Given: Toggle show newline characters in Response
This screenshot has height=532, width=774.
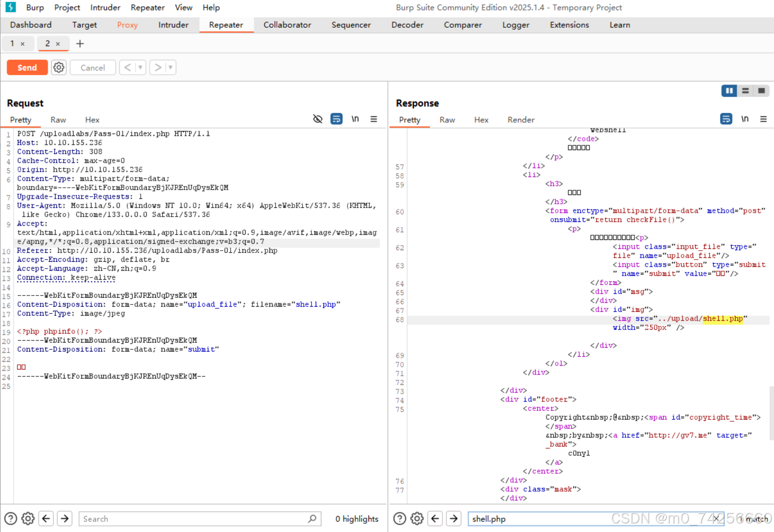Looking at the screenshot, I should click(x=745, y=119).
